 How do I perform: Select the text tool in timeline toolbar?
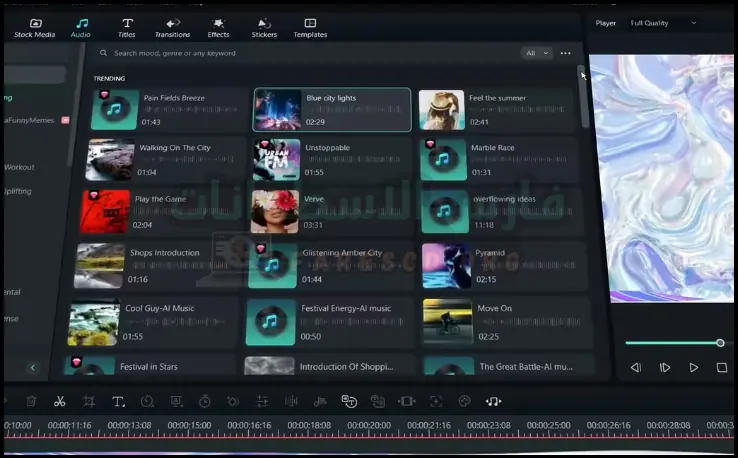tap(118, 401)
